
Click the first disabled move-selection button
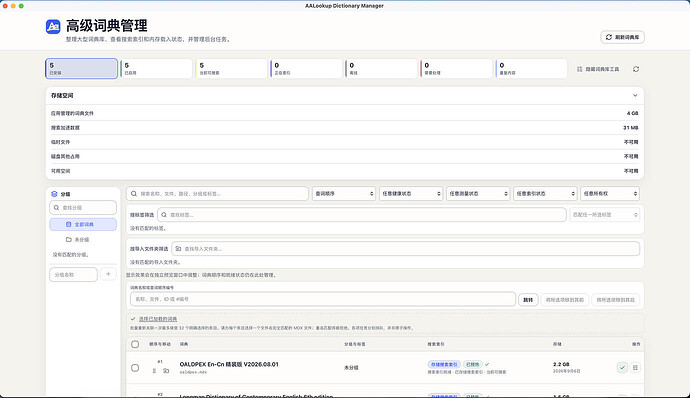pos(565,300)
